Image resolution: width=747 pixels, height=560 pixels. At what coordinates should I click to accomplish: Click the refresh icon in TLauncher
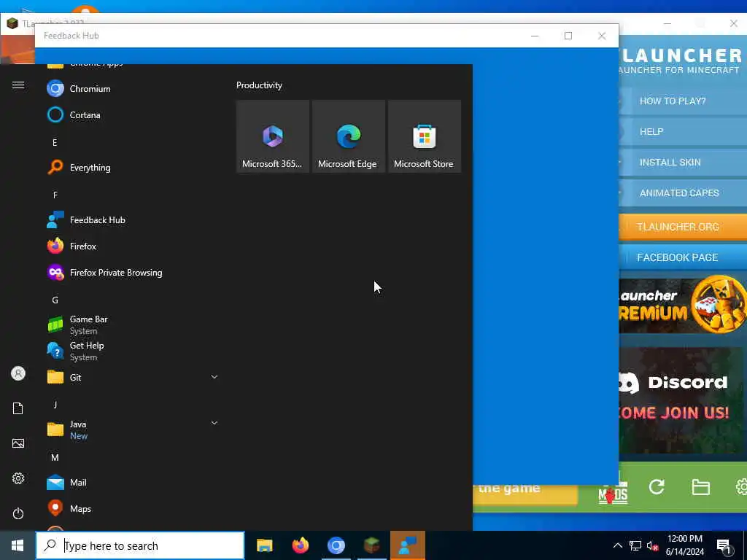pos(657,486)
